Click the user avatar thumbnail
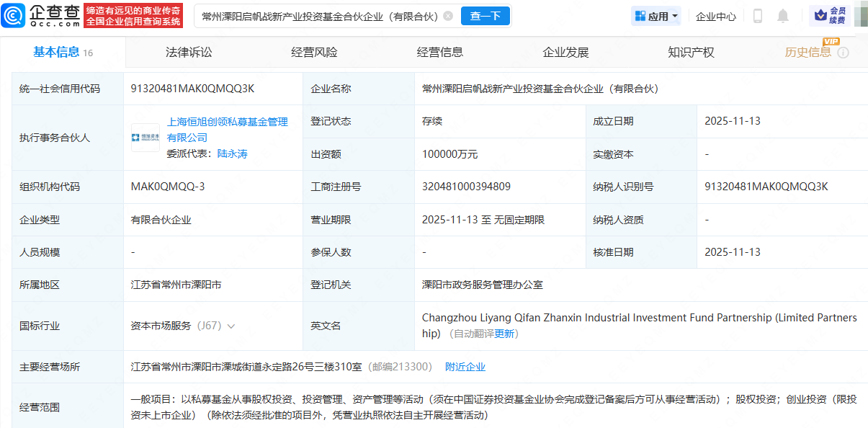 click(x=860, y=15)
